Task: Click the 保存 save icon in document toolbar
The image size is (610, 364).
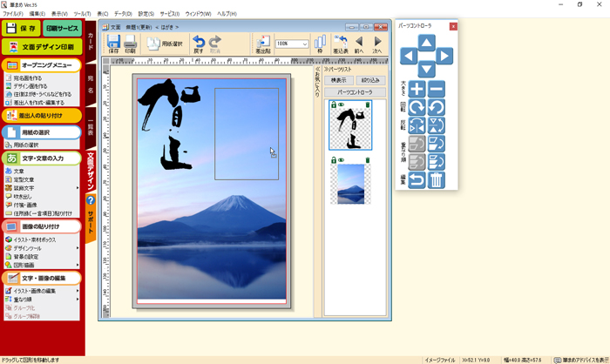Action: [x=113, y=44]
